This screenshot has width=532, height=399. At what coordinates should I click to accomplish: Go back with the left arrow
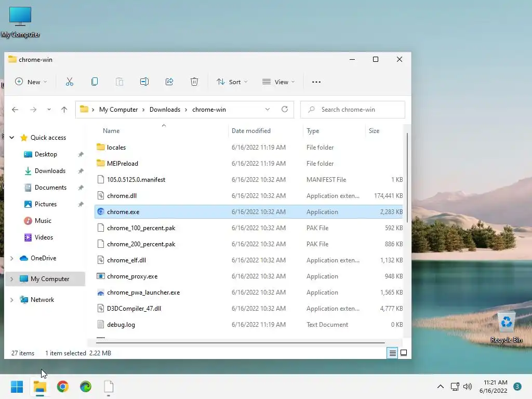[15, 110]
